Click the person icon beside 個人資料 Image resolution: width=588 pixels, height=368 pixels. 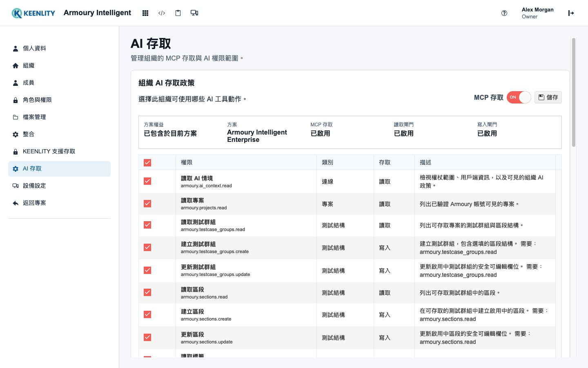[16, 48]
